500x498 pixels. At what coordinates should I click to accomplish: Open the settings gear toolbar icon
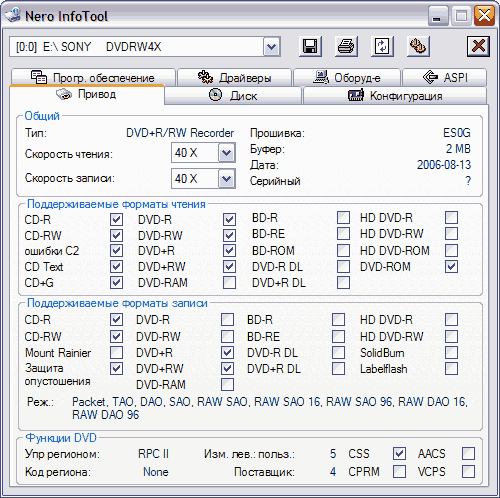pyautogui.click(x=418, y=46)
